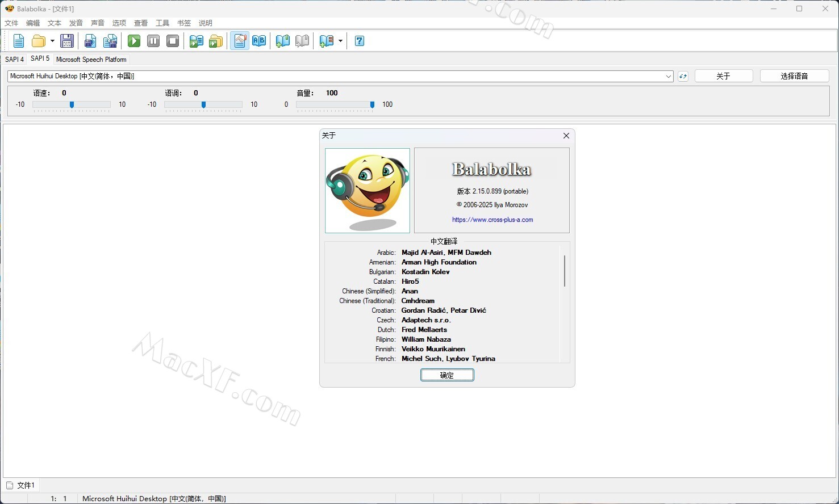The width and height of the screenshot is (839, 504).
Task: Open the 书签 menu
Action: pyautogui.click(x=184, y=23)
